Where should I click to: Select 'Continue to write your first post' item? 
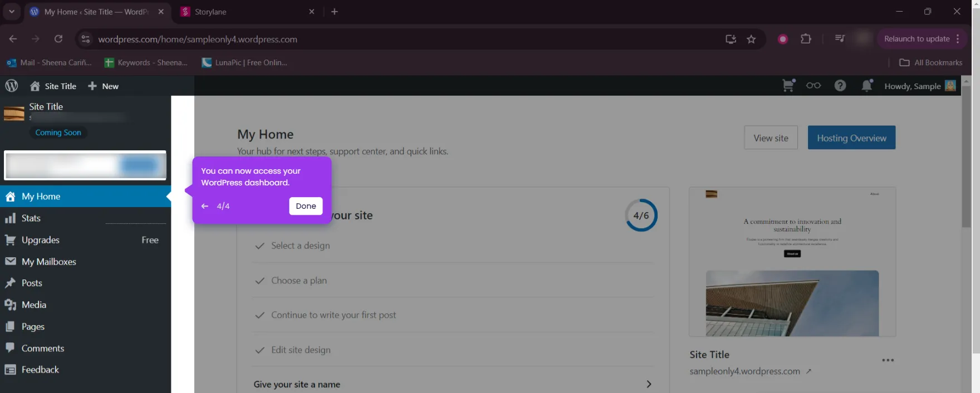coord(453,315)
